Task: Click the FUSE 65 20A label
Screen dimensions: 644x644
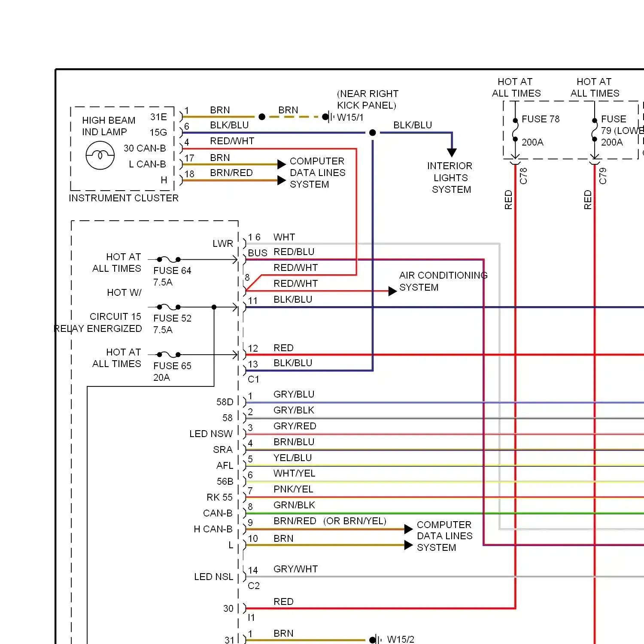Action: [x=172, y=372]
